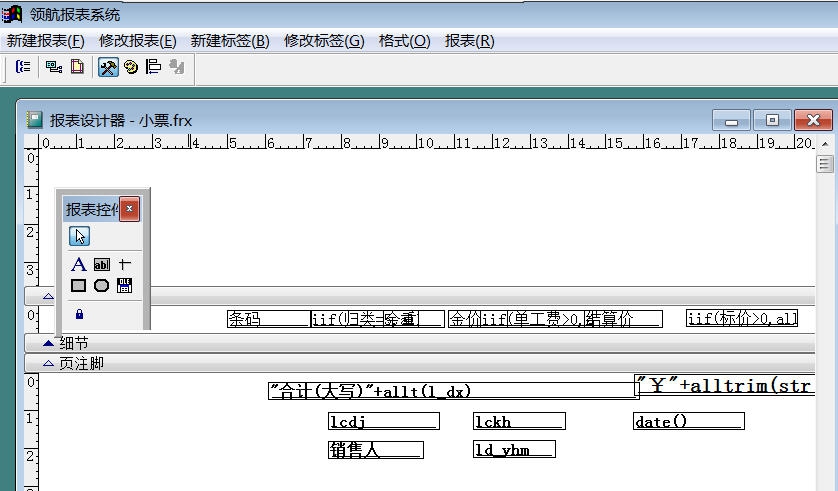
Task: Click the page header band triangle beside toolbox
Action: coord(49,296)
